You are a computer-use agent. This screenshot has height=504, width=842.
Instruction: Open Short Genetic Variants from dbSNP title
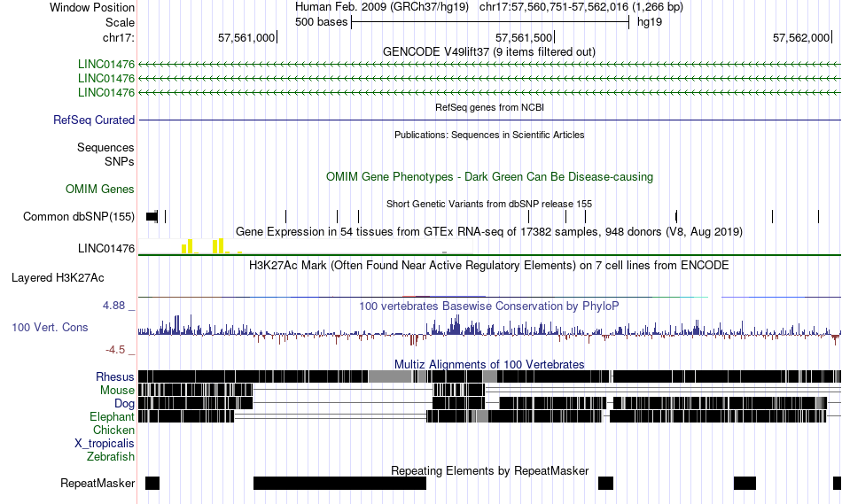pyautogui.click(x=489, y=204)
